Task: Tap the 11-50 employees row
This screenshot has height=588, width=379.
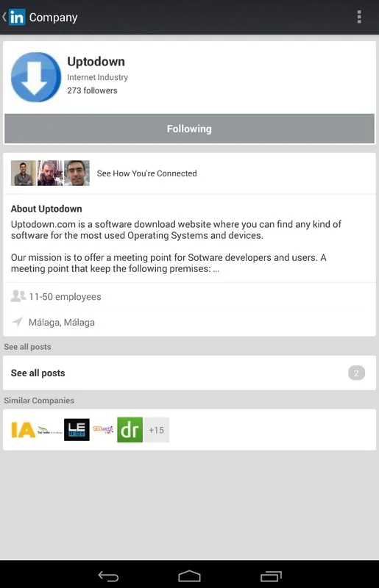Action: click(x=189, y=297)
